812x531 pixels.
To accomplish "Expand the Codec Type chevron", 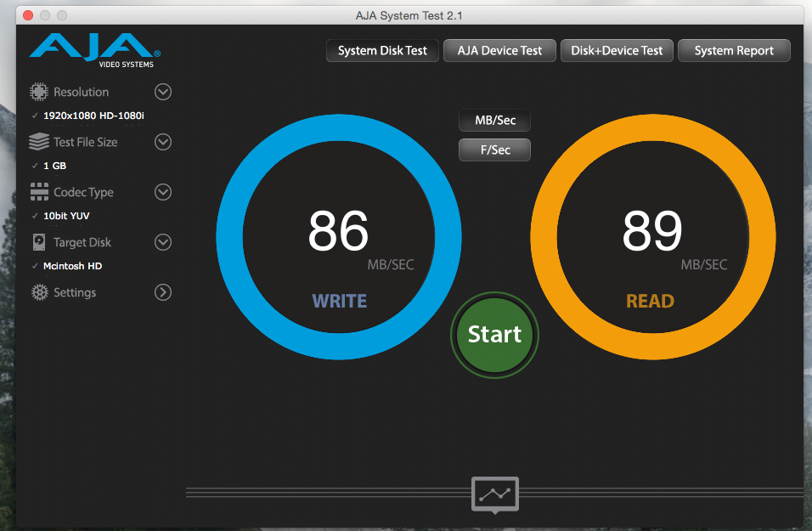I will click(162, 192).
